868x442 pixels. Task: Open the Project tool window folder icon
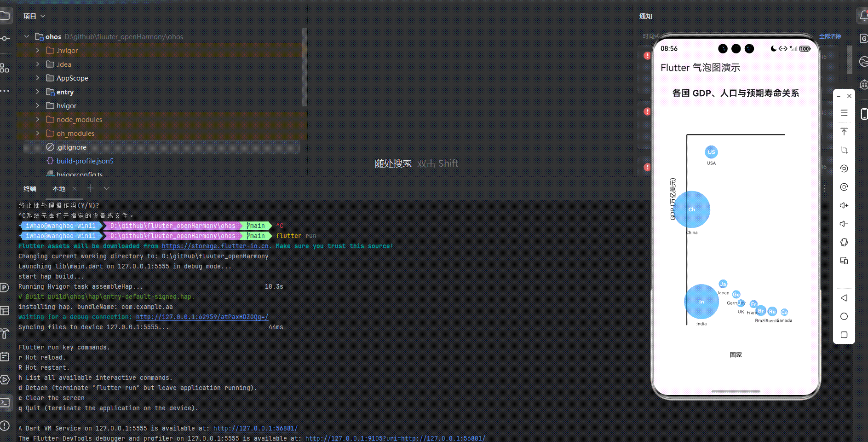tap(5, 16)
